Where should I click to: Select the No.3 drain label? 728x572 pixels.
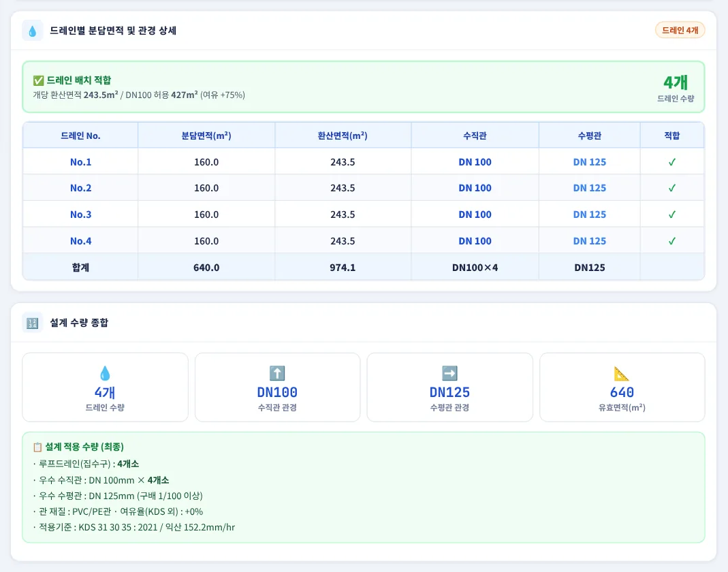[x=81, y=214]
